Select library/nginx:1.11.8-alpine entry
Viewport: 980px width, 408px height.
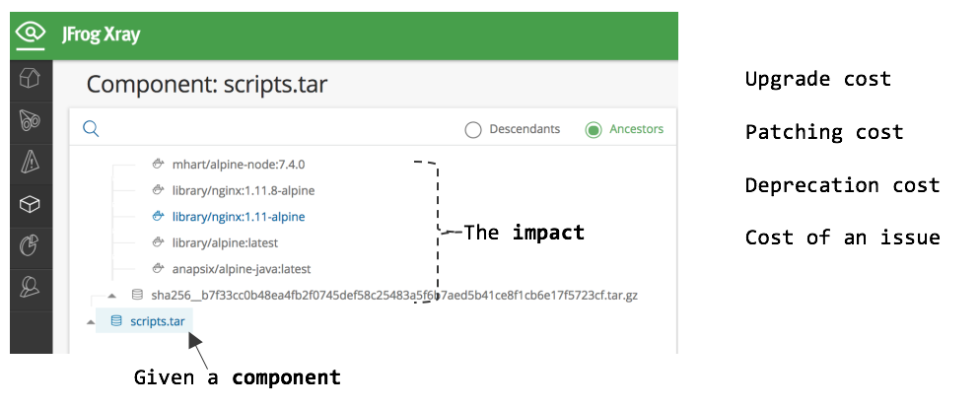pyautogui.click(x=244, y=190)
